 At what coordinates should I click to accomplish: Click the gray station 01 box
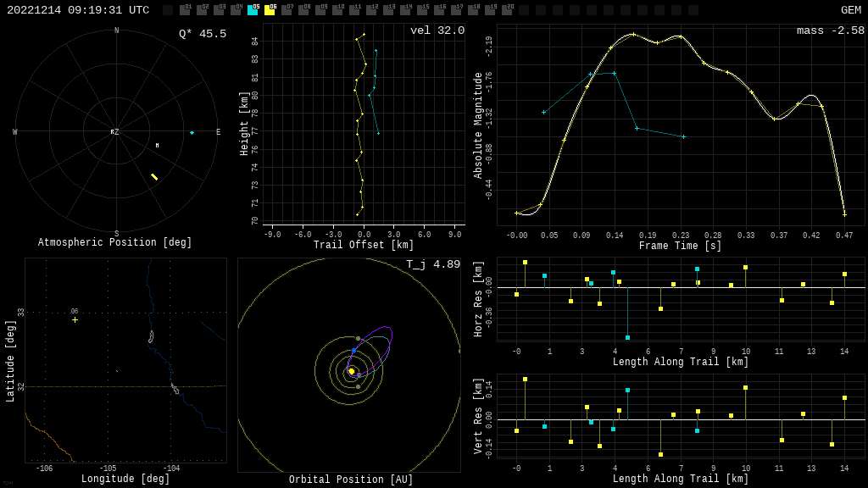tap(185, 10)
